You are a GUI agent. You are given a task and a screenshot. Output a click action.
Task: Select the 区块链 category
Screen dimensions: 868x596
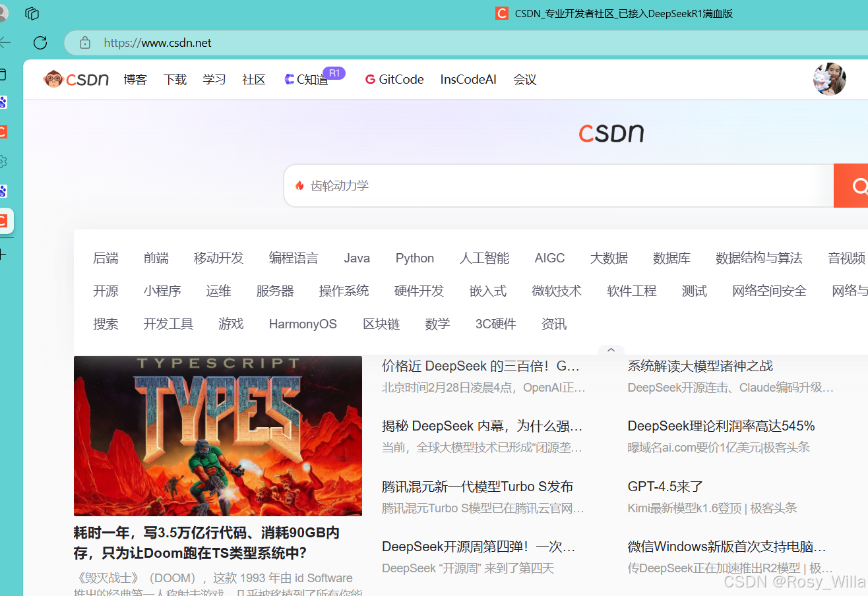pos(381,324)
